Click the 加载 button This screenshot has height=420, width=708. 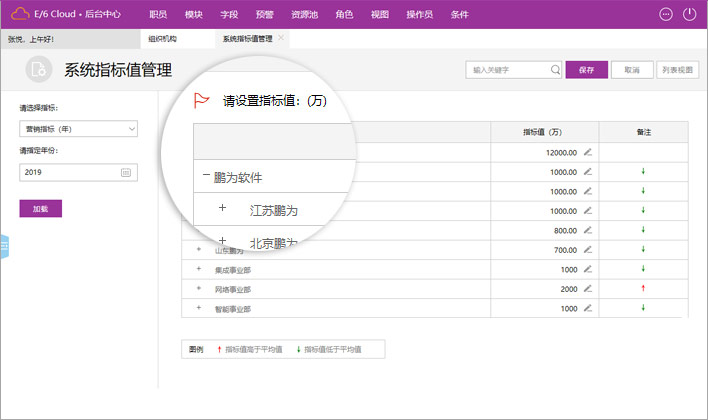point(40,208)
